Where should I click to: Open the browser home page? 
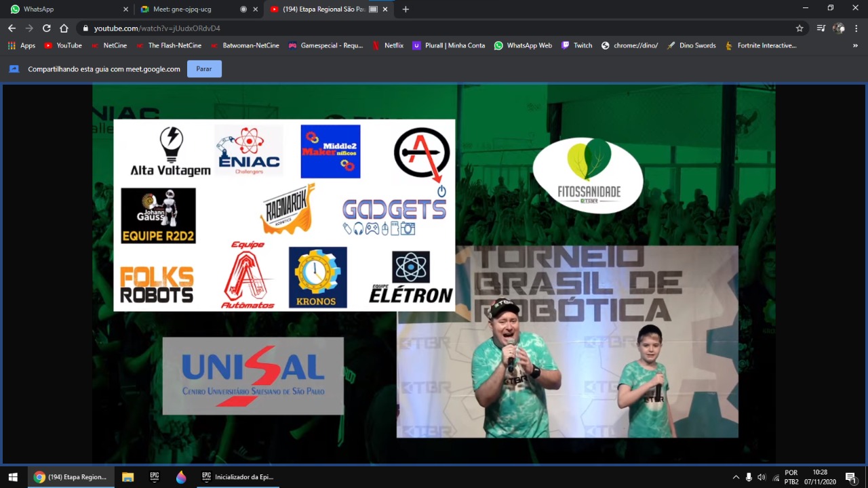[x=64, y=28]
